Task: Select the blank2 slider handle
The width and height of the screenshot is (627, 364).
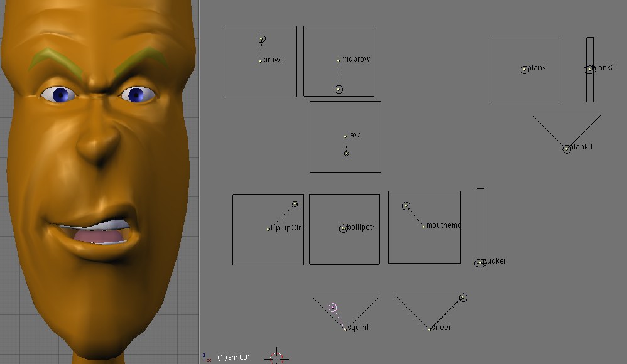Action: coord(589,70)
